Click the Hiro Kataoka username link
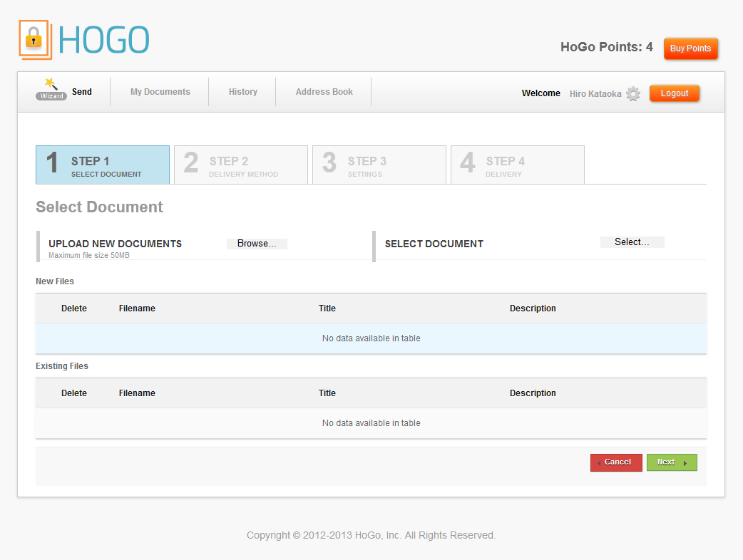Image resolution: width=743 pixels, height=560 pixels. (x=595, y=94)
